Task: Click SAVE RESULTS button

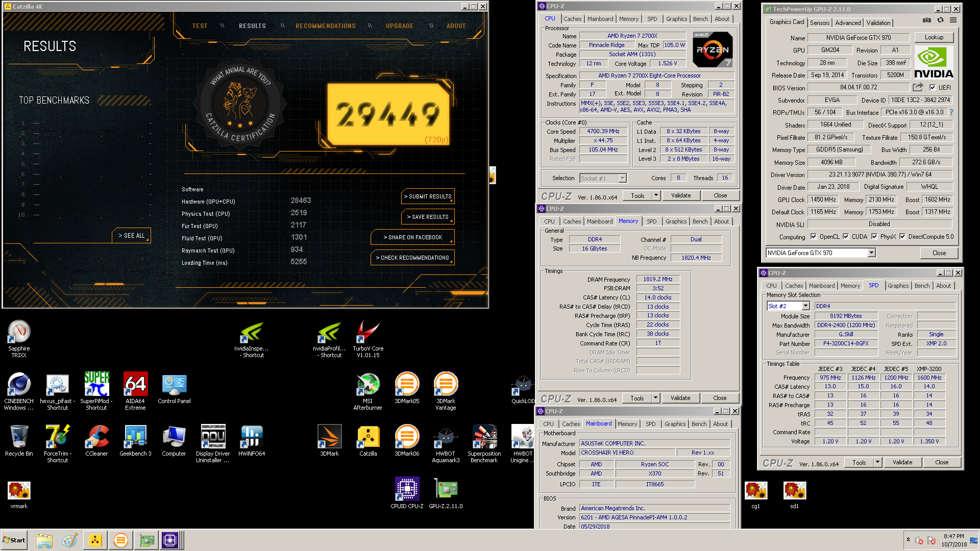Action: pyautogui.click(x=428, y=217)
